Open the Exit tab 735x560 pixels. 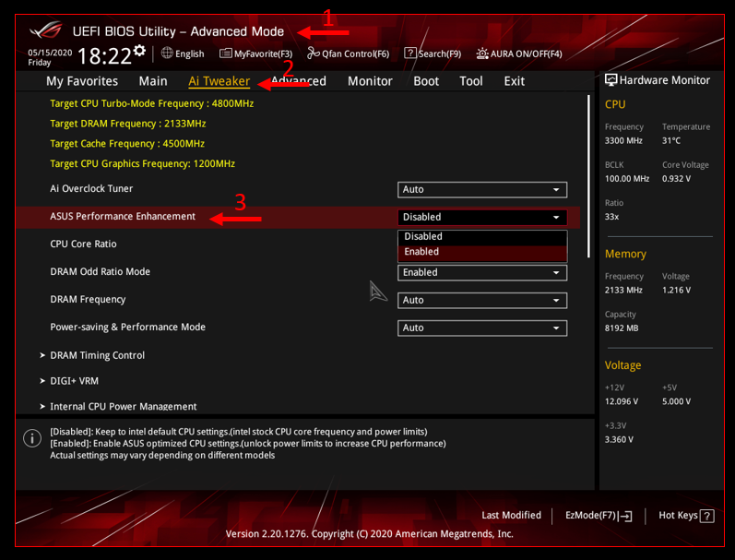point(515,81)
